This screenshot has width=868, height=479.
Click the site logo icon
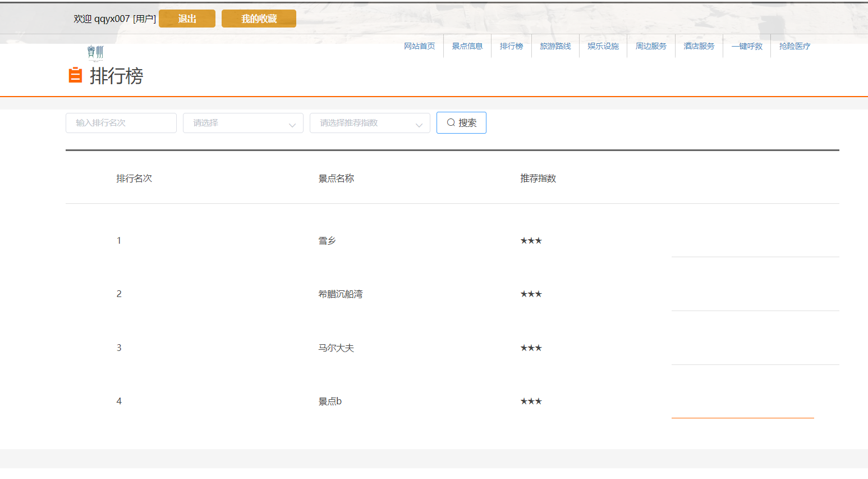pos(95,53)
